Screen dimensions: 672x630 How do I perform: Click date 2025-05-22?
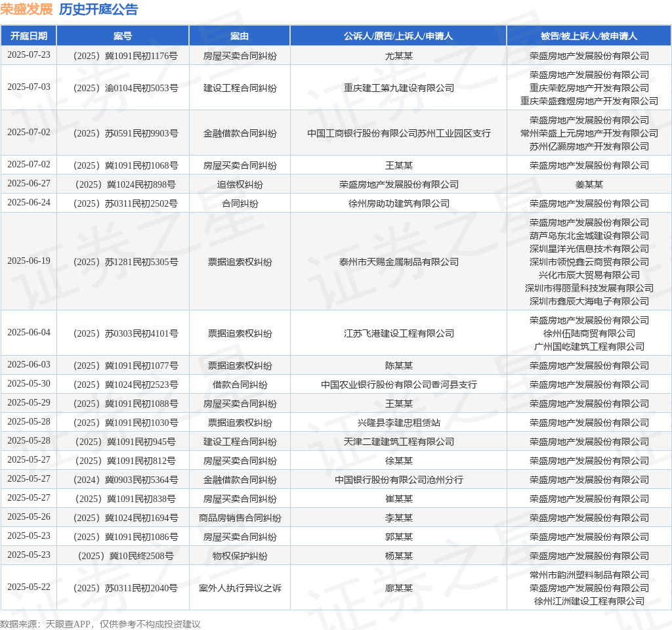coord(29,587)
